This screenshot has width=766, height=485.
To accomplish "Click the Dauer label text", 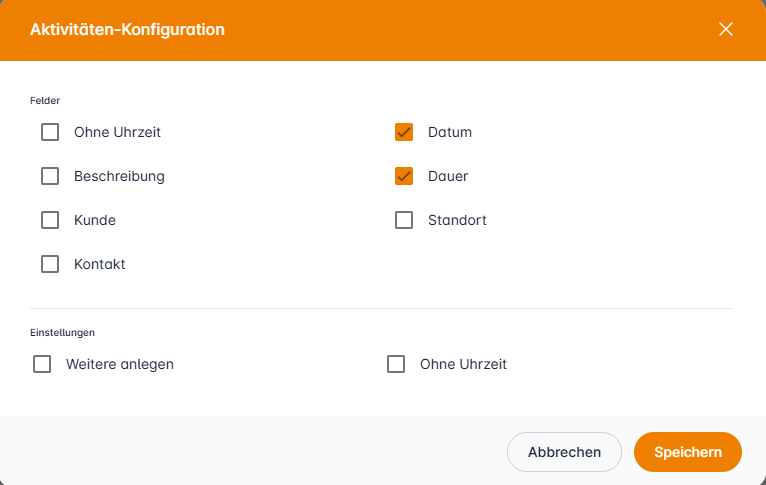I will [x=448, y=176].
